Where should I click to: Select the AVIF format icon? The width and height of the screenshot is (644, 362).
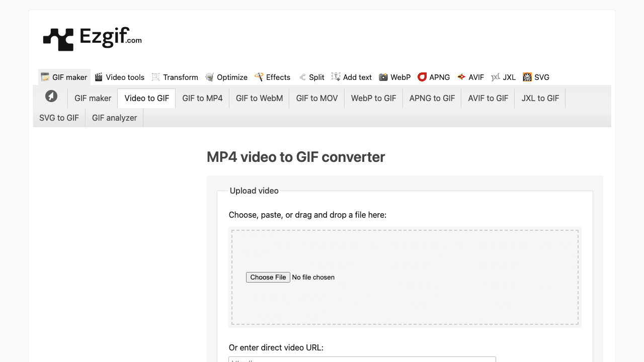460,77
